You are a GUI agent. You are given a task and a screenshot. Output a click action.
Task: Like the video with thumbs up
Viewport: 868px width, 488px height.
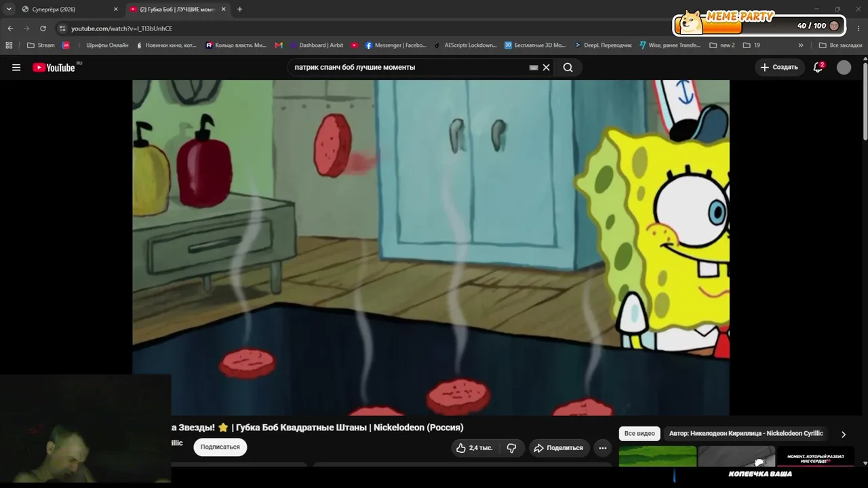[474, 447]
